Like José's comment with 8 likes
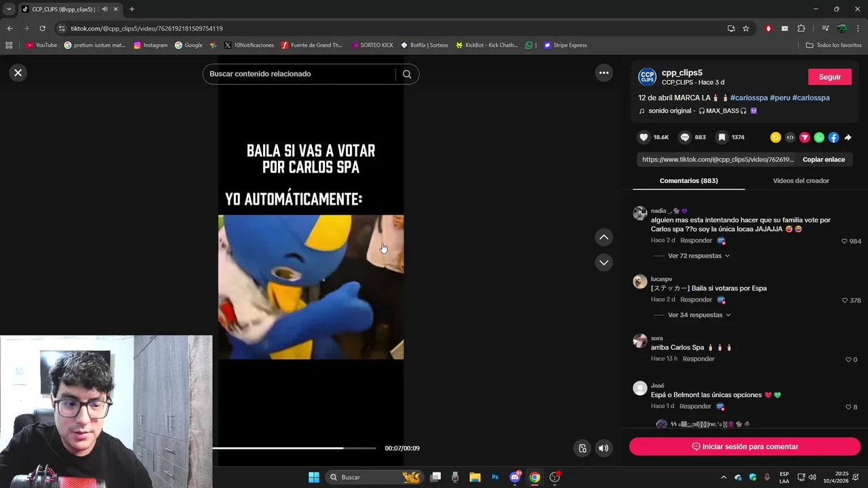This screenshot has height=488, width=868. 848,407
